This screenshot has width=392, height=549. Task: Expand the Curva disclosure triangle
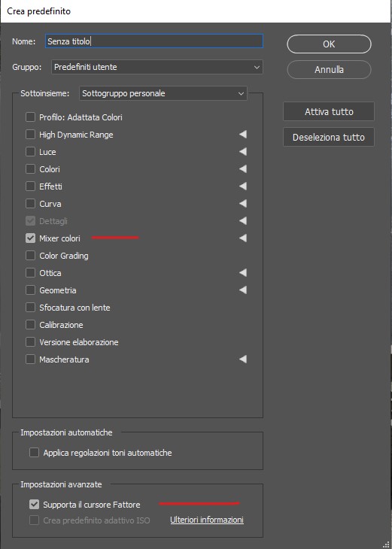pyautogui.click(x=243, y=203)
